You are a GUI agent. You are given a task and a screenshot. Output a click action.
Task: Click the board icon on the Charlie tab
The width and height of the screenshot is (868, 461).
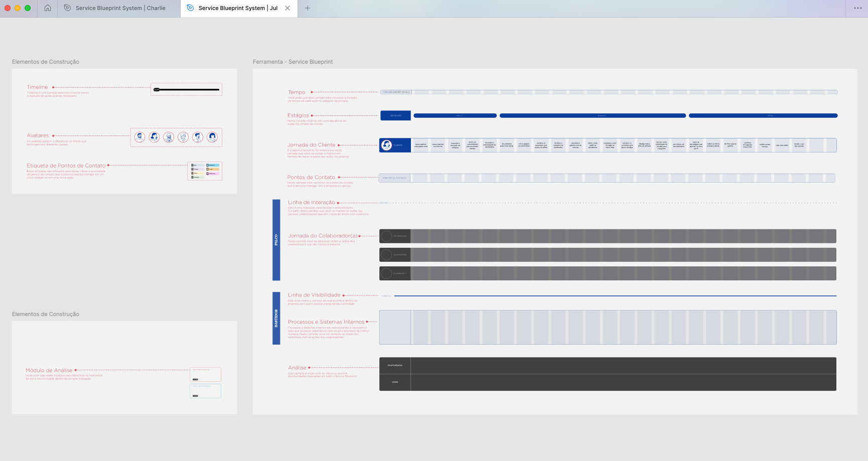[67, 8]
